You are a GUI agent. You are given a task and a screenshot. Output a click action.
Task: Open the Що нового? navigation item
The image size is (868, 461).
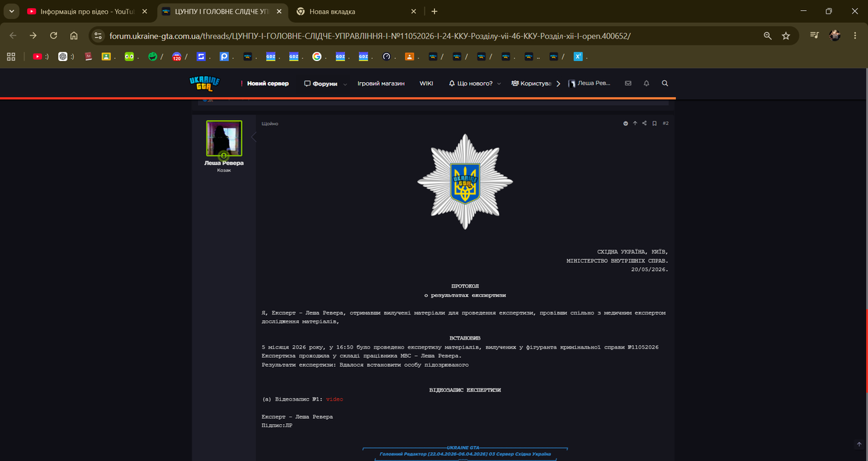tap(471, 83)
